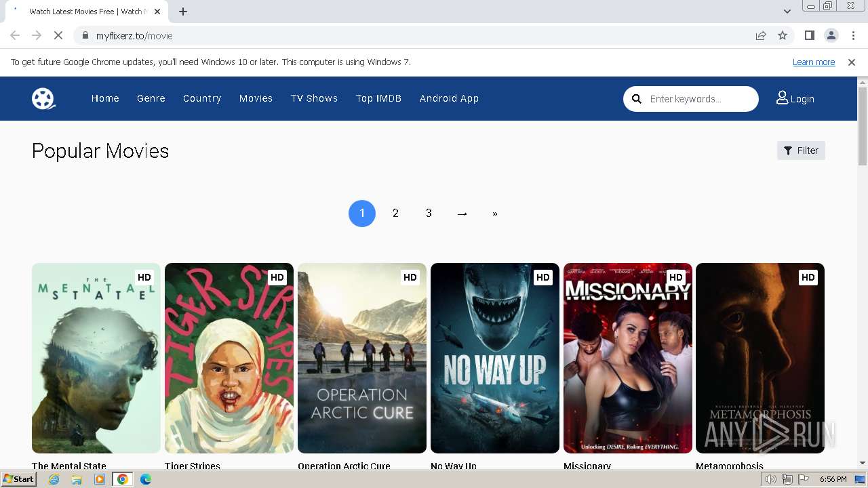Open the Chrome profile avatar
The height and width of the screenshot is (488, 868).
point(831,35)
